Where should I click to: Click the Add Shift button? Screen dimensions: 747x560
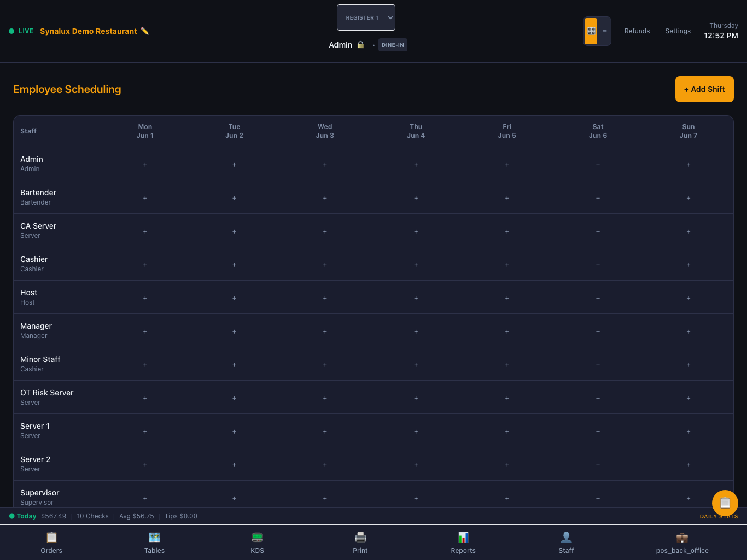point(704,89)
